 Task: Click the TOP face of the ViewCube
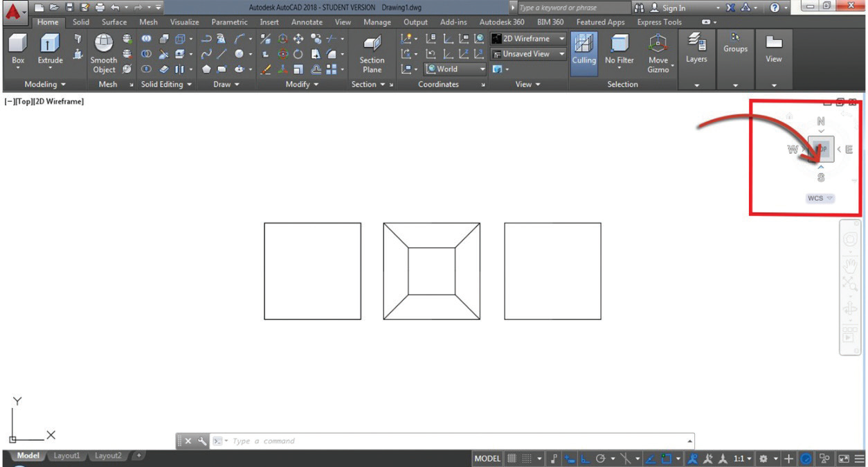pos(821,149)
